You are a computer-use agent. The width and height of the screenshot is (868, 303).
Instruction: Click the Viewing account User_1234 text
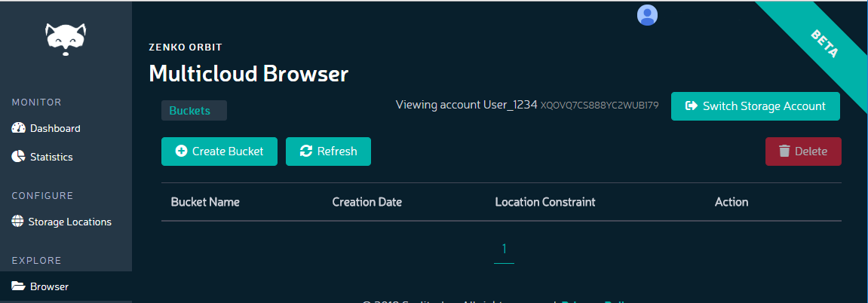pos(467,105)
